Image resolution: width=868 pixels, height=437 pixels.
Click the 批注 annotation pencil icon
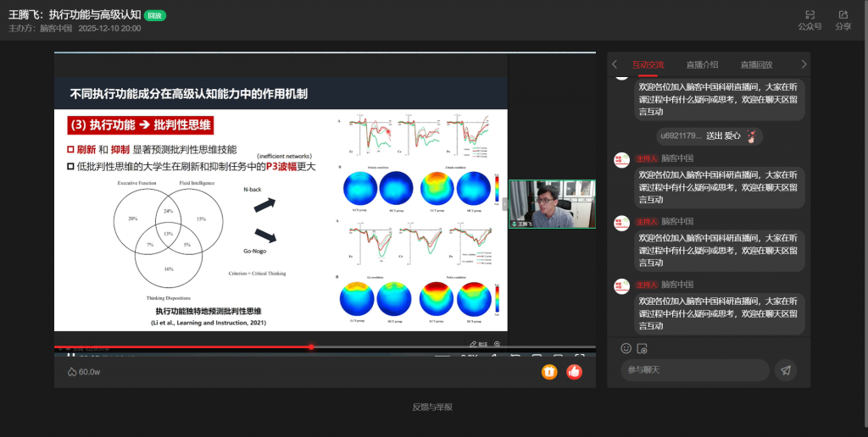click(477, 344)
